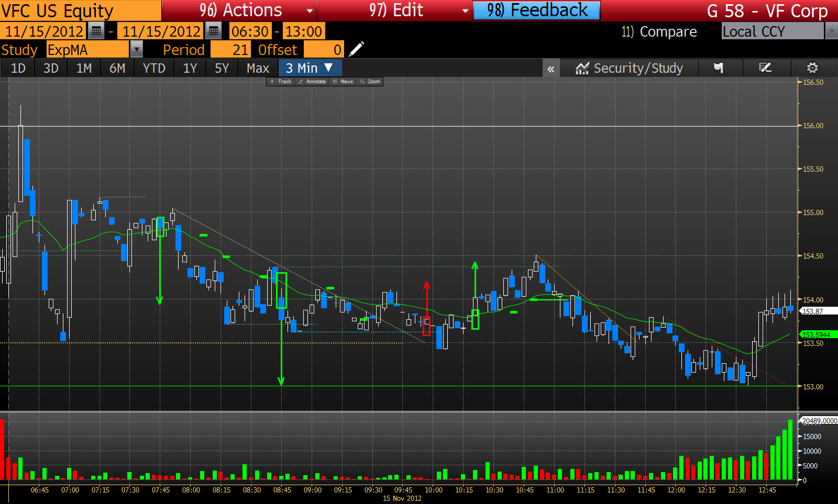Select the 3D range tab

click(x=51, y=68)
